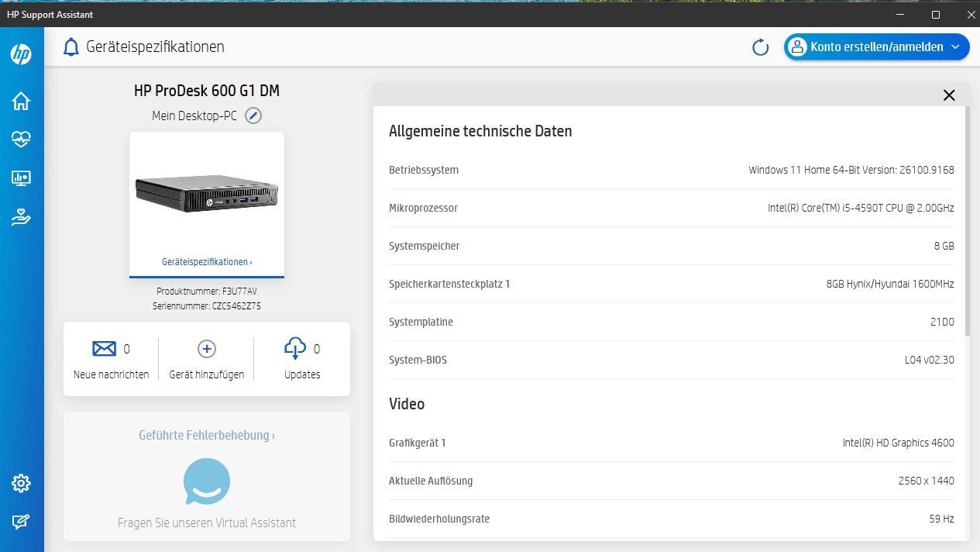980x552 pixels.
Task: Click the Neue nachrichten label
Action: (x=112, y=374)
